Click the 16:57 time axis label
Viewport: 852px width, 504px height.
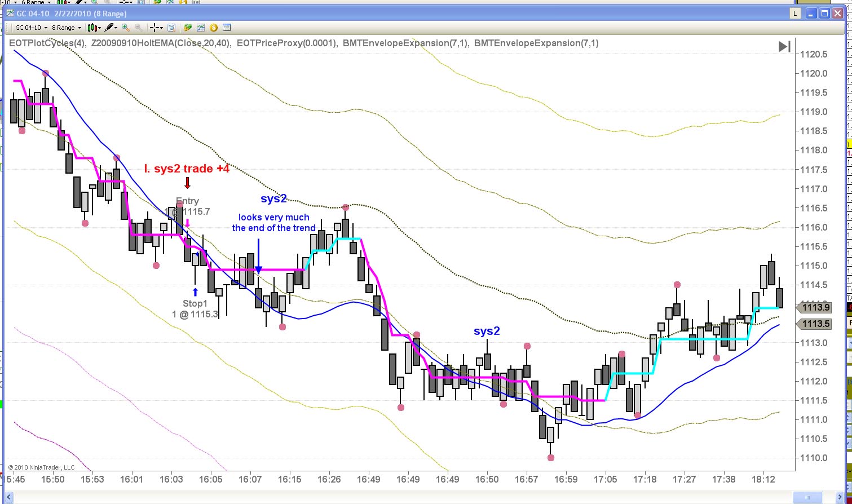pyautogui.click(x=527, y=479)
